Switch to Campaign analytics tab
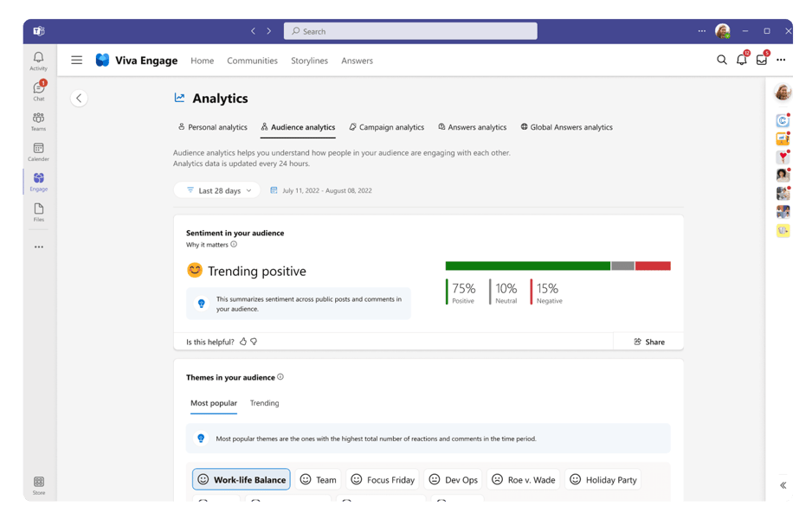Image resolution: width=812 pixels, height=519 pixels. tap(386, 127)
